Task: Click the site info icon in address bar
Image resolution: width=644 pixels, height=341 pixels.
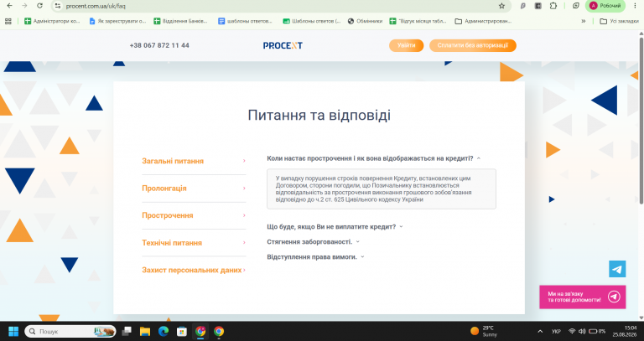Action: click(58, 6)
